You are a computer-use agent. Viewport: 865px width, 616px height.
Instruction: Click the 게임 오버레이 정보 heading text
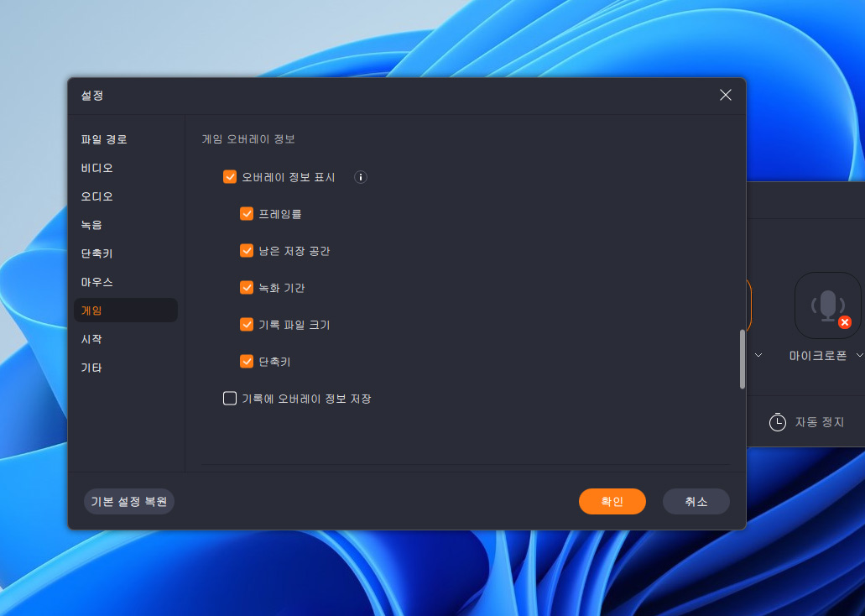248,139
